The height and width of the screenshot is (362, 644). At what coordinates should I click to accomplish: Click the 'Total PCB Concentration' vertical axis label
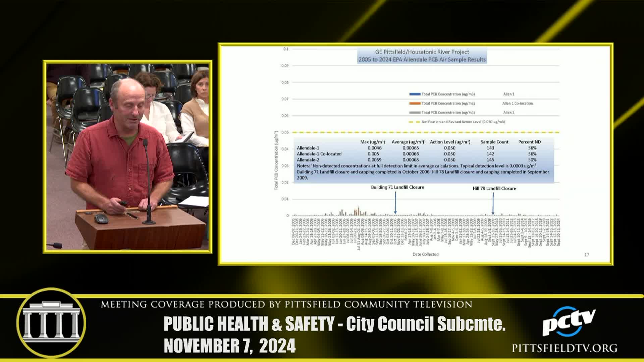click(276, 161)
